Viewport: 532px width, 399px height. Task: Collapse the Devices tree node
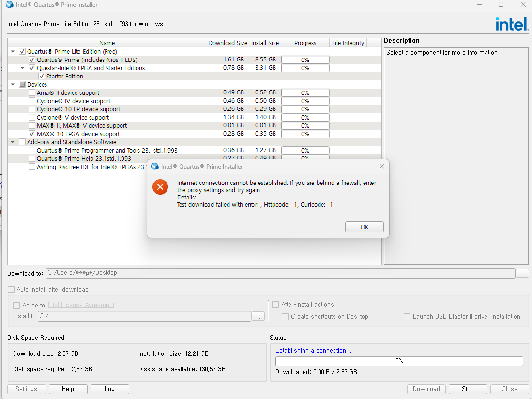click(13, 84)
